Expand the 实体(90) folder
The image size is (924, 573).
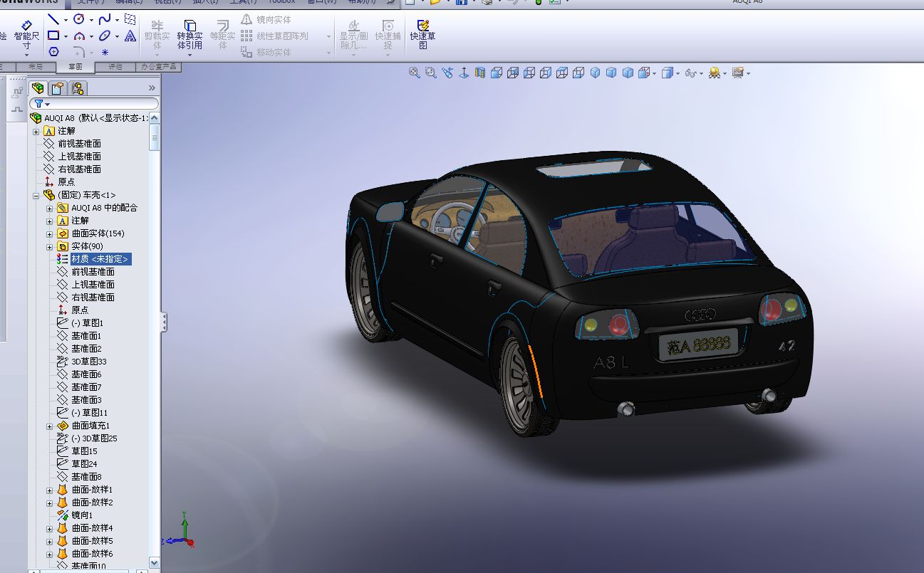pyautogui.click(x=50, y=246)
